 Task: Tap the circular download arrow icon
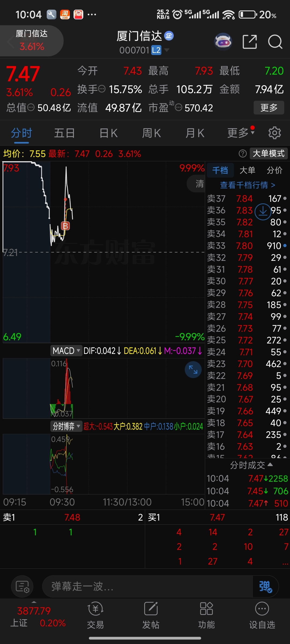(263, 211)
